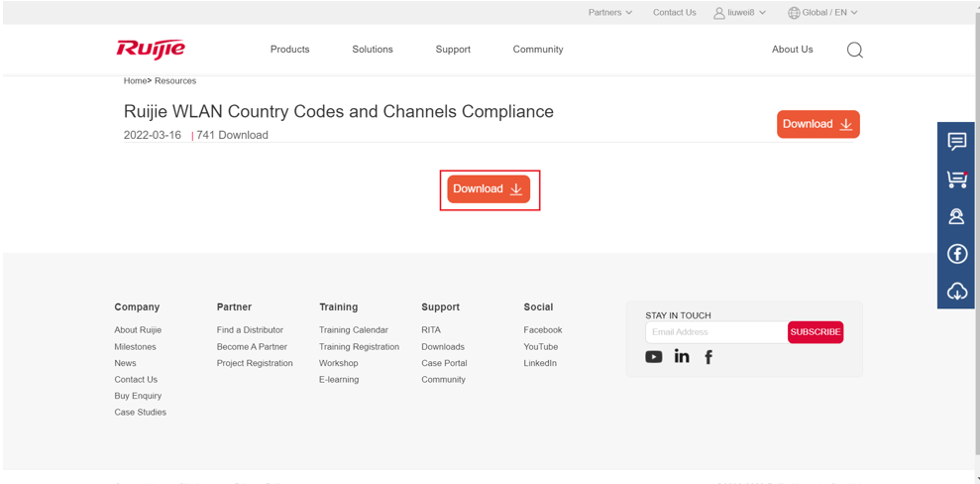This screenshot has width=980, height=484.
Task: Open LinkedIn text link under Social
Action: point(540,363)
